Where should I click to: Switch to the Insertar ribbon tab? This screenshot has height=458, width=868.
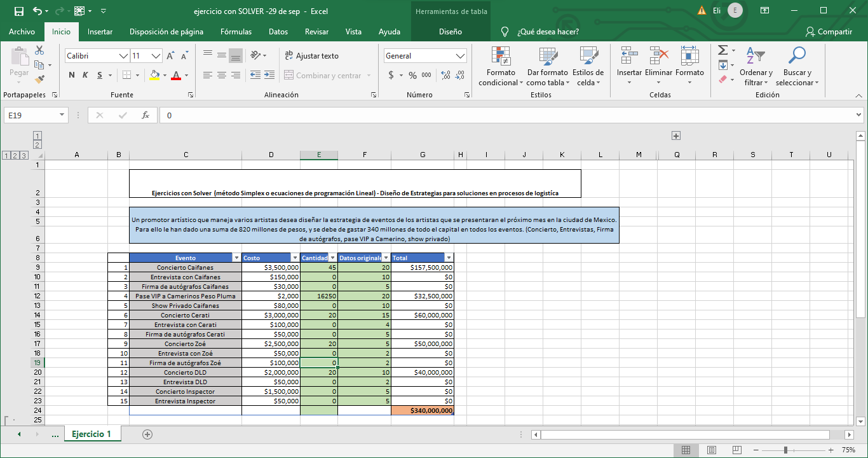100,32
